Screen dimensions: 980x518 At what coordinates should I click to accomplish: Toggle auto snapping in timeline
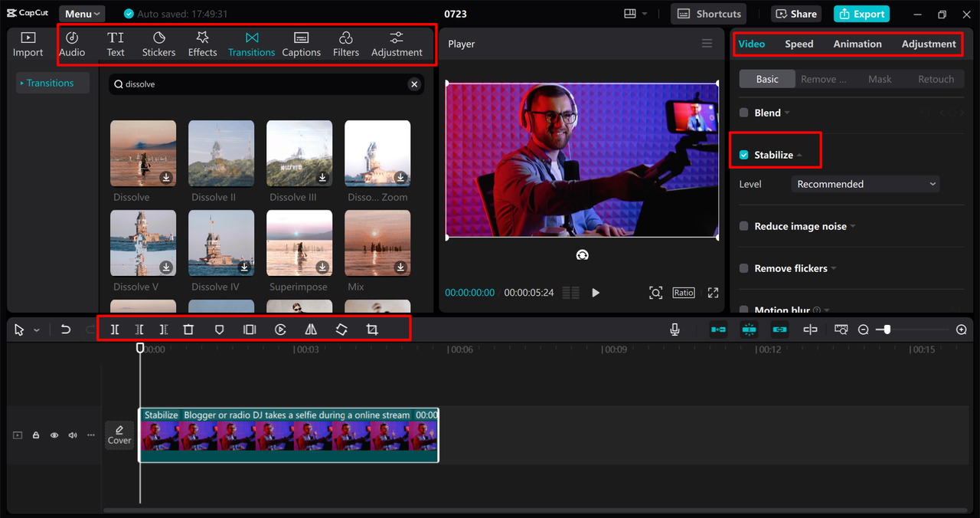pos(749,329)
